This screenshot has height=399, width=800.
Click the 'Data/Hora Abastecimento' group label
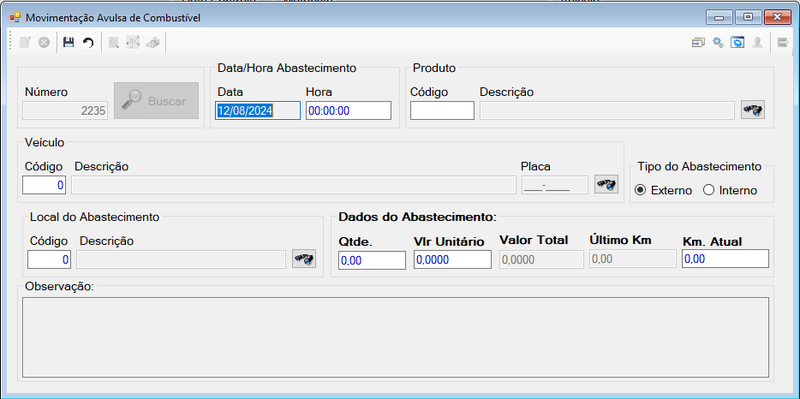(x=287, y=68)
